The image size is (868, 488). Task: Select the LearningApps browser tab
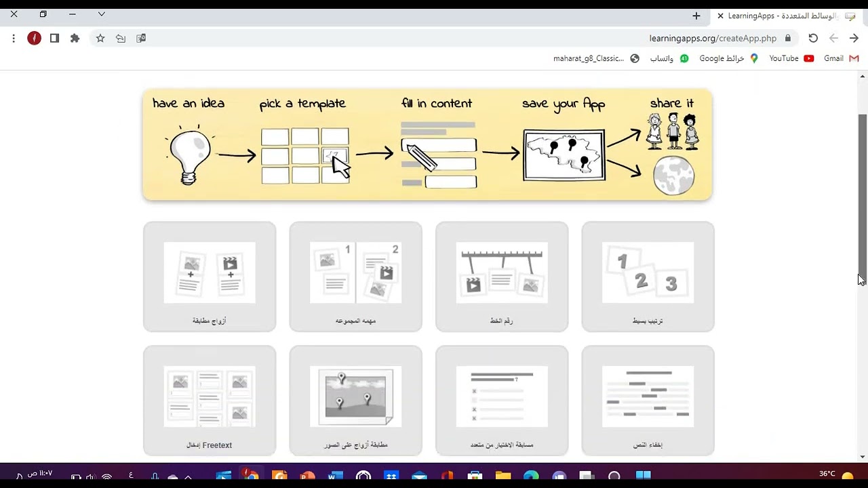point(787,16)
